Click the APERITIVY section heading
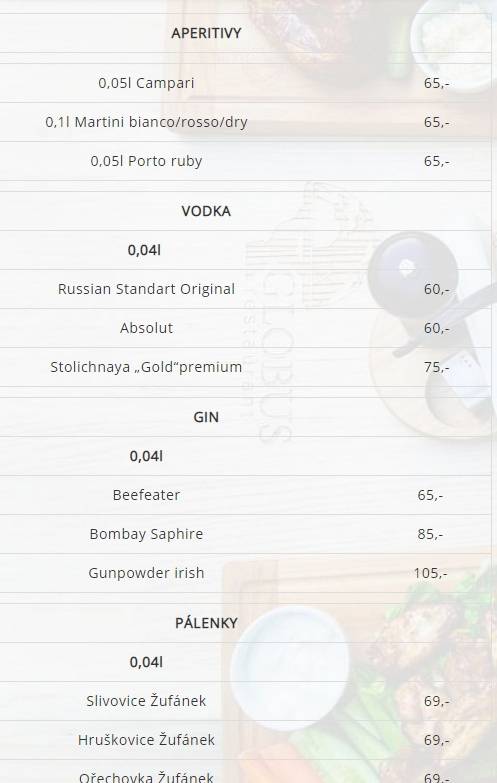 tap(206, 33)
